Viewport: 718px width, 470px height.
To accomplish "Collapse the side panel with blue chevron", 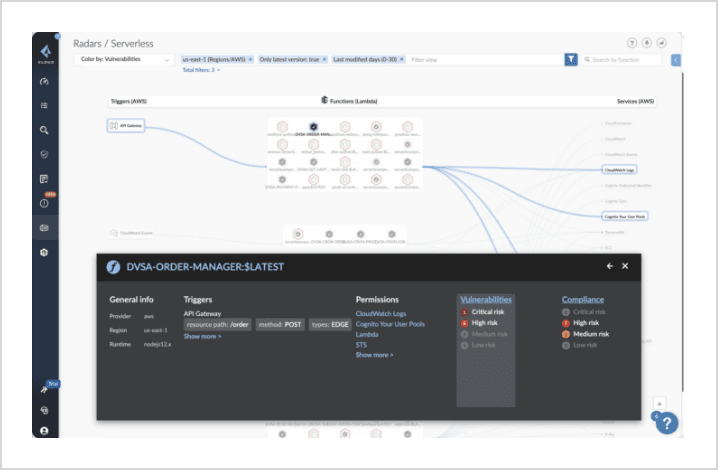I will pos(676,60).
